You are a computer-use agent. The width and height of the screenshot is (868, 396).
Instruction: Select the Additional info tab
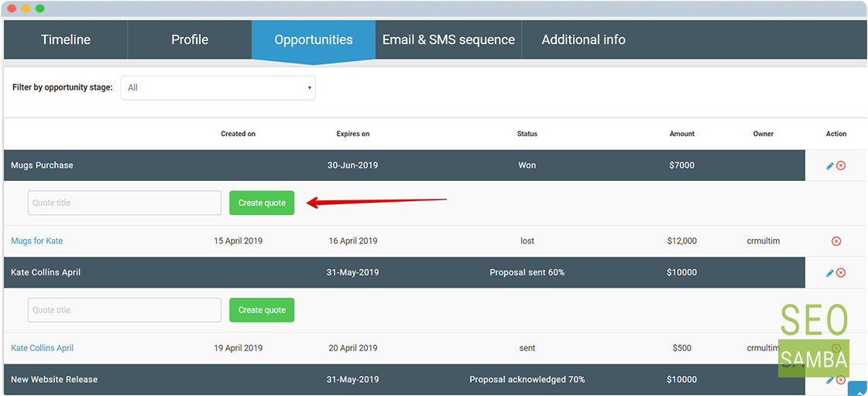(x=584, y=39)
